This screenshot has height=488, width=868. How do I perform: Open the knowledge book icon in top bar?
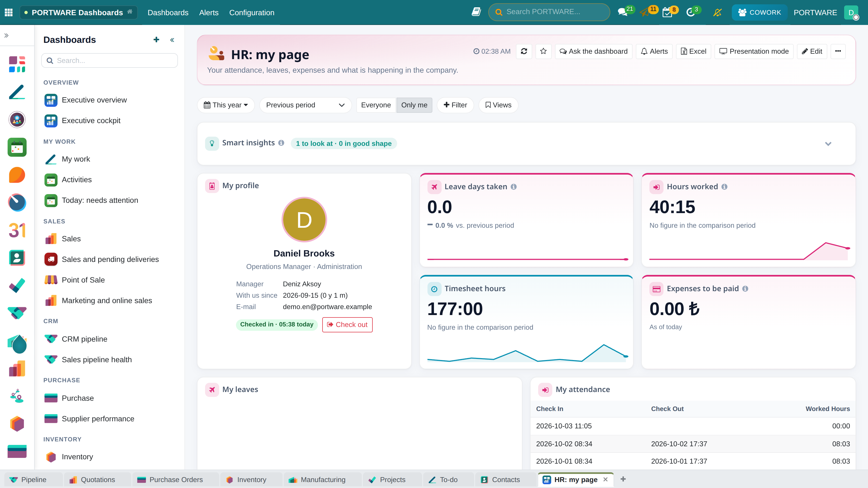point(476,12)
